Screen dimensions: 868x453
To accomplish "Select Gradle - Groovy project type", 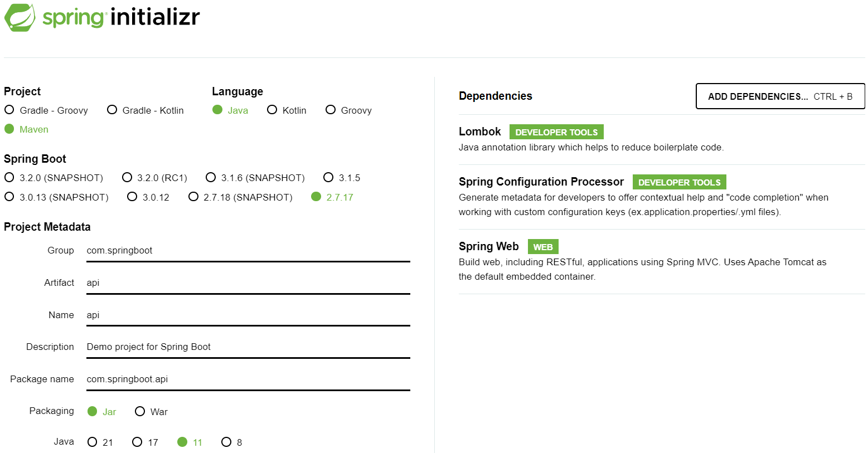I will click(x=46, y=110).
